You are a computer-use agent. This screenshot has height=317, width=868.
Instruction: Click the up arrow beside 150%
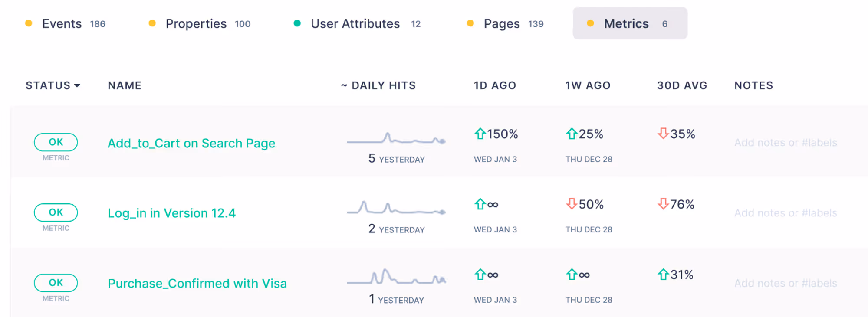[x=480, y=134]
